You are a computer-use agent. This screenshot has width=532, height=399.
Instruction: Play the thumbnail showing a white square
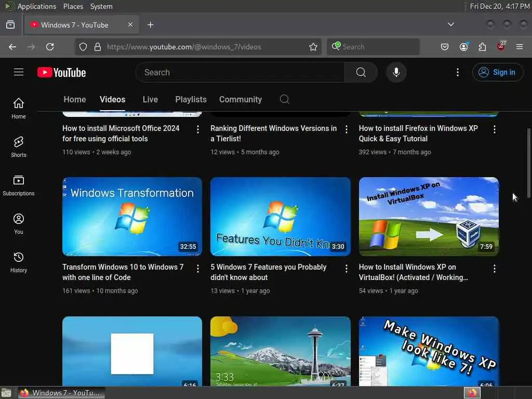[132, 351]
